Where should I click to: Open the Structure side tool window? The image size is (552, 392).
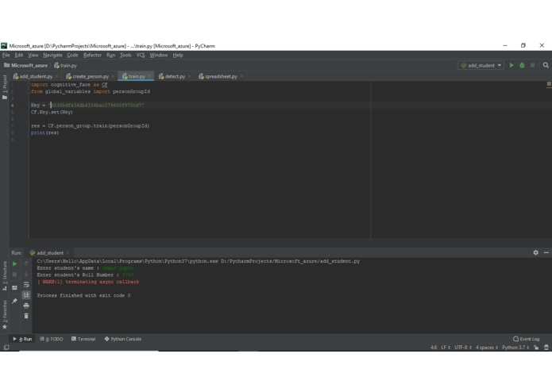pyautogui.click(x=5, y=275)
